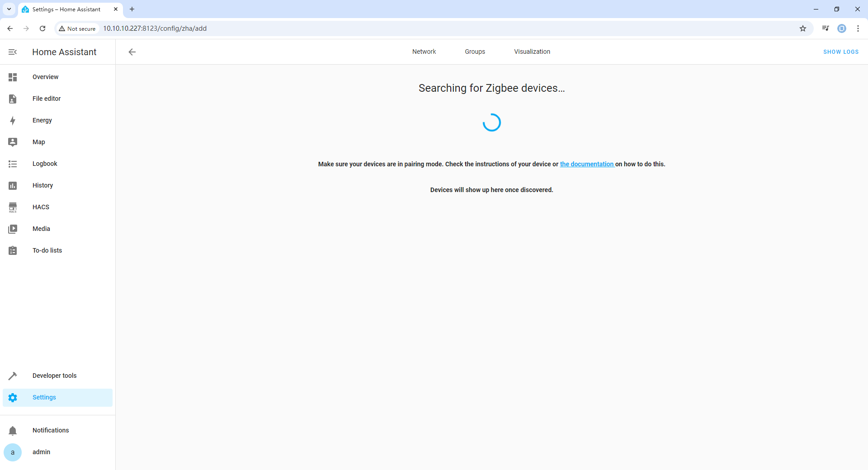Open the Media player icon
The width and height of the screenshot is (868, 470).
tap(13, 229)
